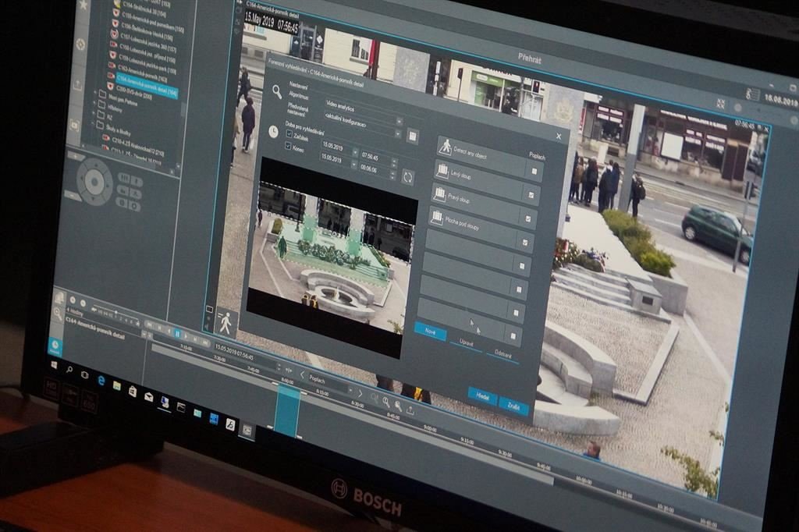Click the Nové button

430,332
